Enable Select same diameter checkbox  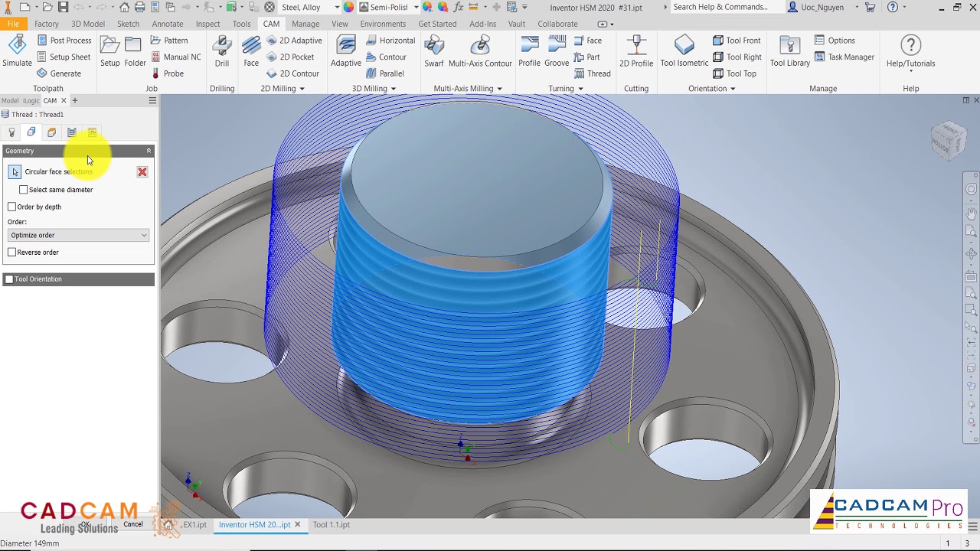tap(24, 190)
